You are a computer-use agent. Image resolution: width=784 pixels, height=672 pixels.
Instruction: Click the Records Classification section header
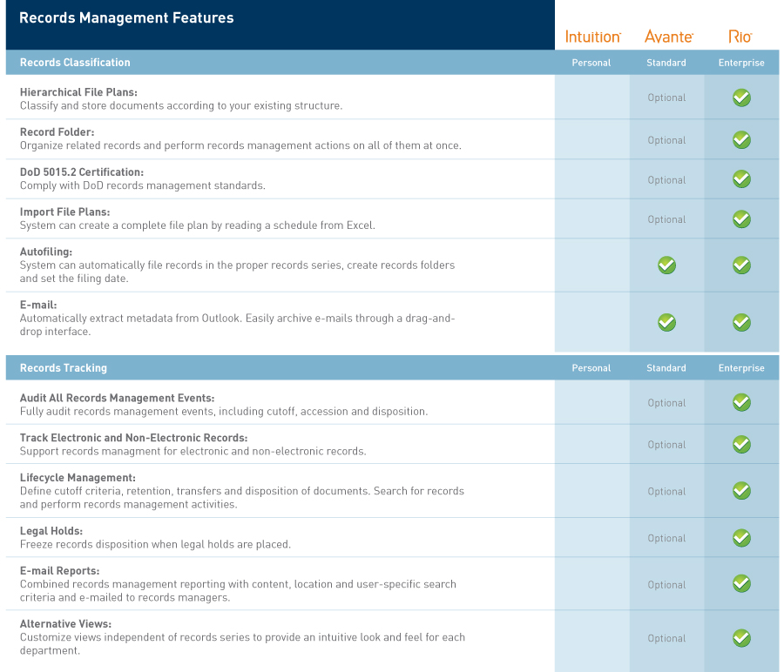click(75, 63)
